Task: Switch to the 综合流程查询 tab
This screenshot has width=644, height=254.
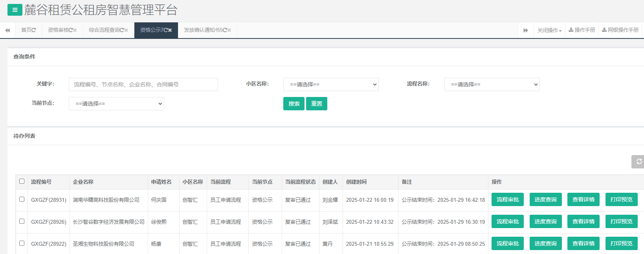Action: [x=104, y=30]
